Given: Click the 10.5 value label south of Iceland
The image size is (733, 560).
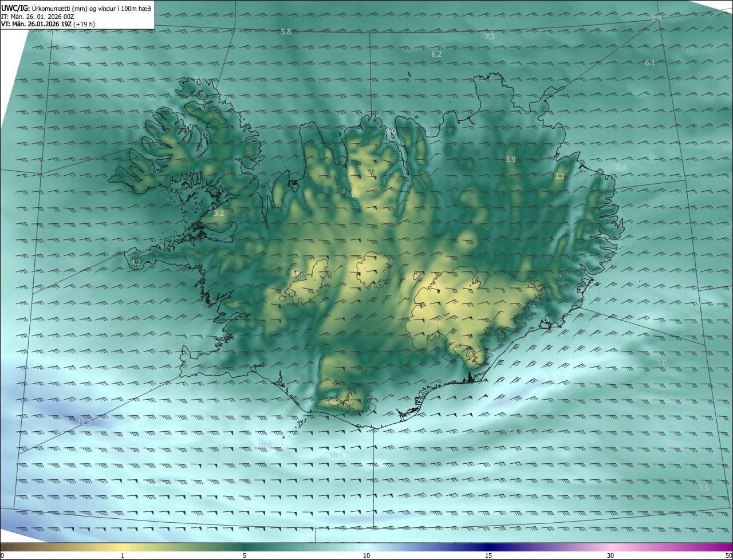Looking at the screenshot, I should [x=337, y=456].
